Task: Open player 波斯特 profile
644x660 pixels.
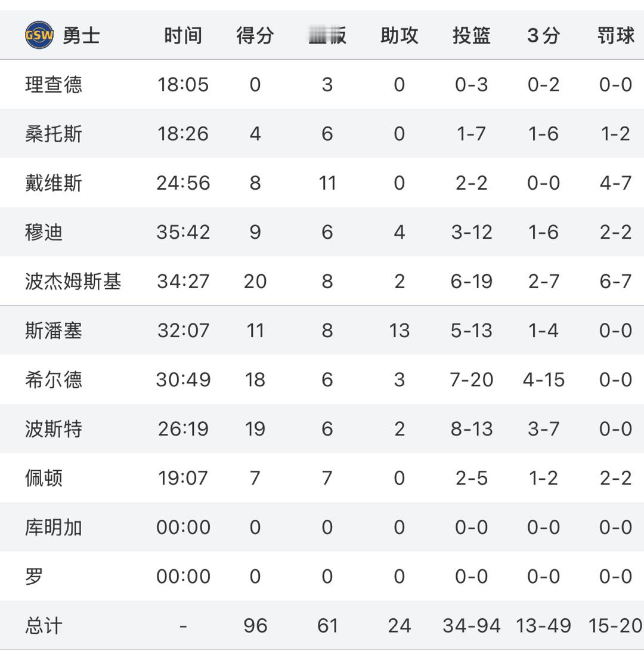Action: (x=54, y=429)
